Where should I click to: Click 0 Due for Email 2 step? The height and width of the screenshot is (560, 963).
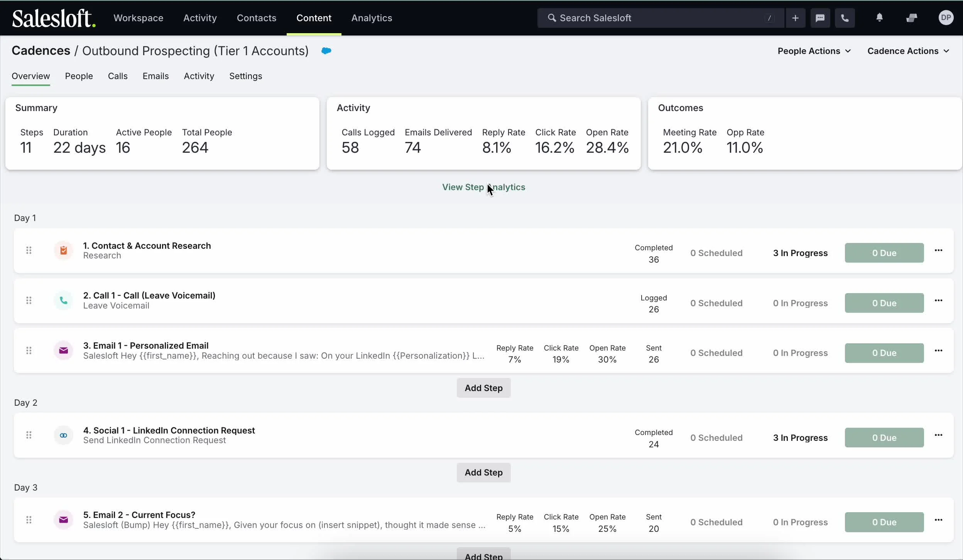(884, 522)
